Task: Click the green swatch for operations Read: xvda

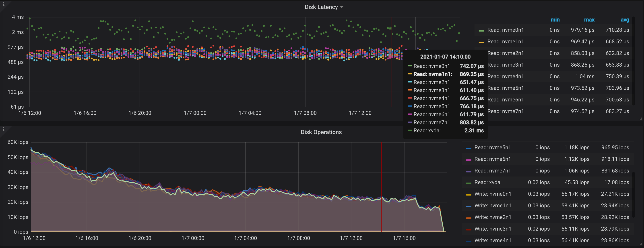Action: coord(469,183)
